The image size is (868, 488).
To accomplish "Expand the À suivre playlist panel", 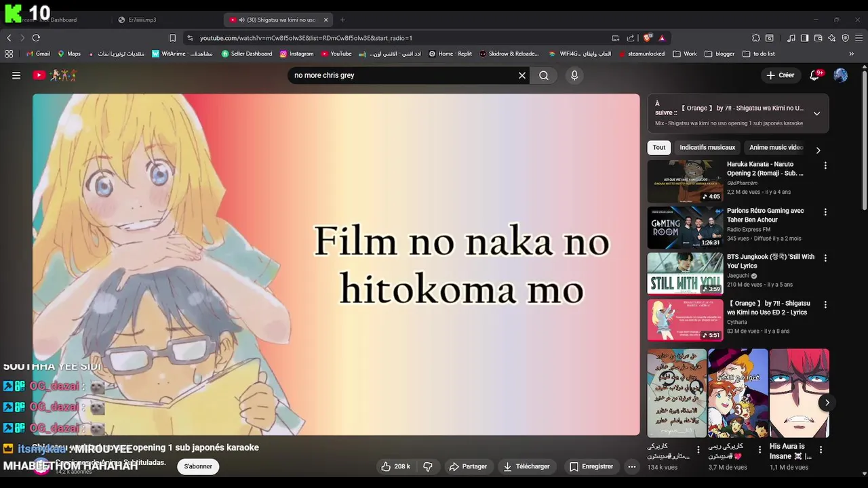I will tap(816, 113).
